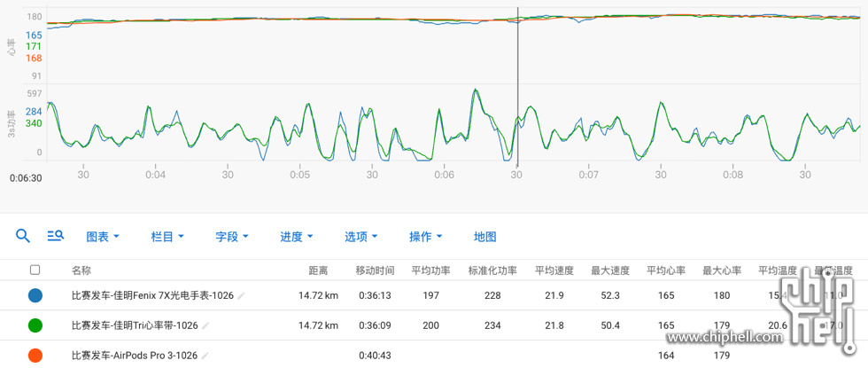The image size is (868, 368).
Task: Click the orange swatch for AirPods Pro 3
Action: 35,356
